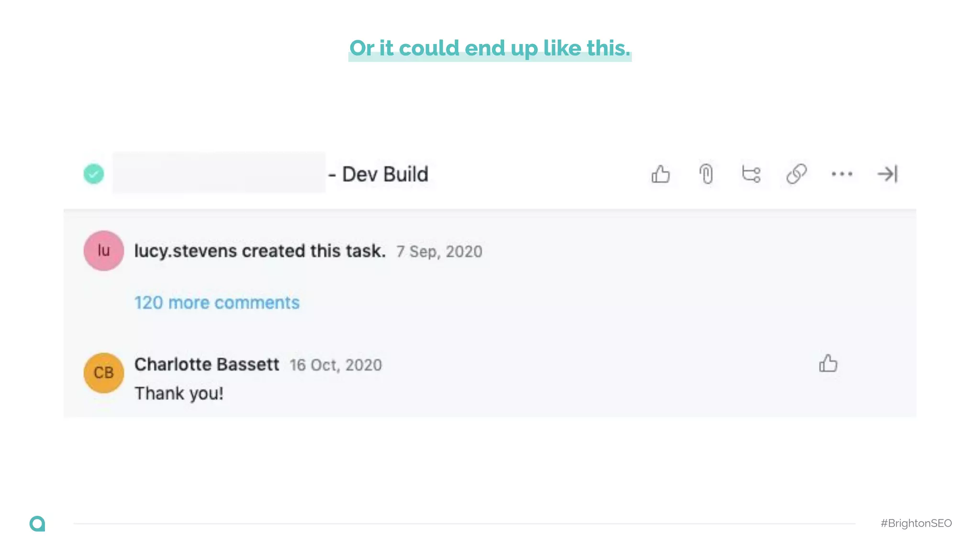Click Charlotte Bassett's orange CB avatar

[x=104, y=373]
